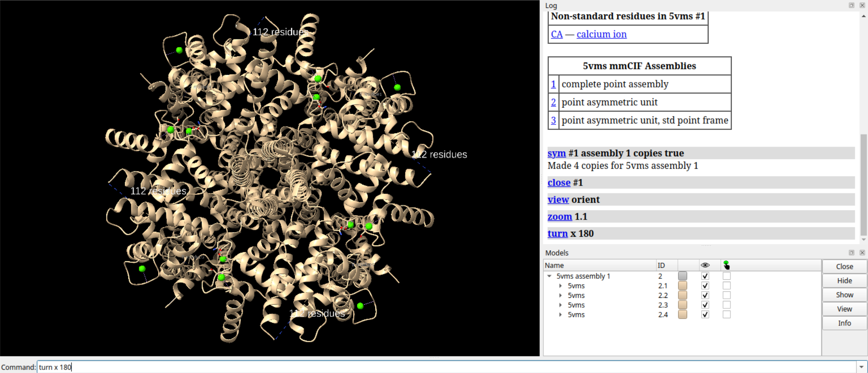Click the Info button in Models panel

click(x=844, y=323)
